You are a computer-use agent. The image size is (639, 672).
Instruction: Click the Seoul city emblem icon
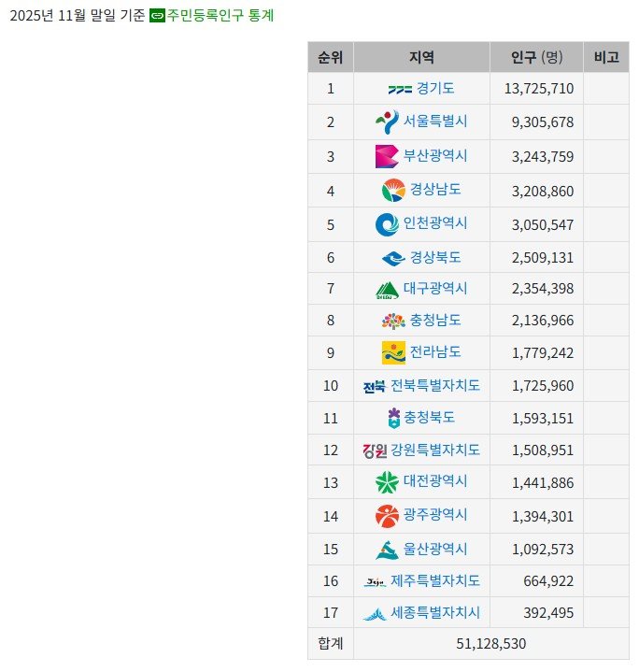click(387, 122)
